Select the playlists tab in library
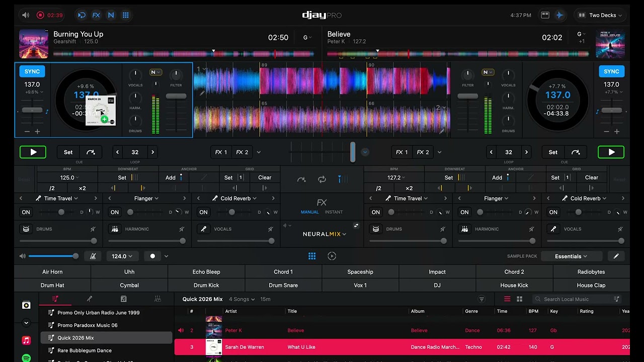 point(55,299)
